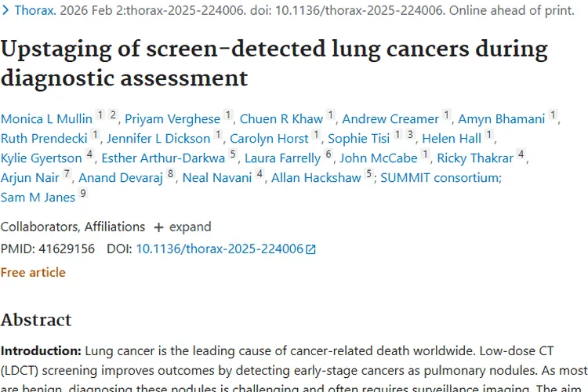Viewport: 588px width, 392px height.
Task: Open author Monica L Mullin
Action: click(x=46, y=119)
